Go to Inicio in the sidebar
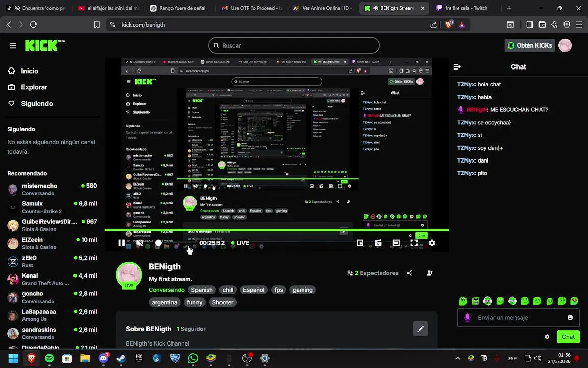Image resolution: width=588 pixels, height=368 pixels. (x=23, y=71)
